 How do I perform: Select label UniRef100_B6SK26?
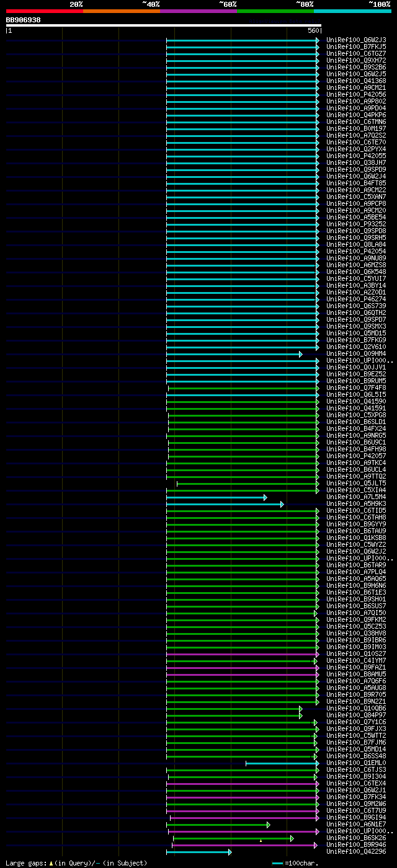356,838
